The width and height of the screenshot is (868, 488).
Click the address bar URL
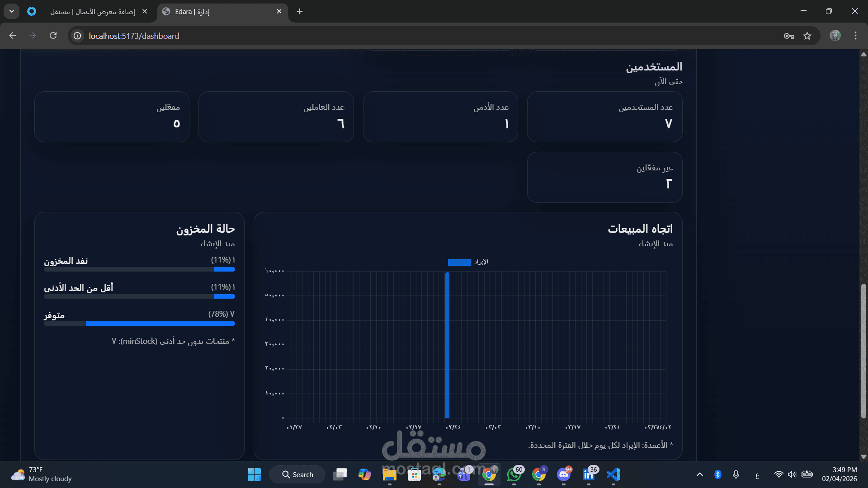134,36
